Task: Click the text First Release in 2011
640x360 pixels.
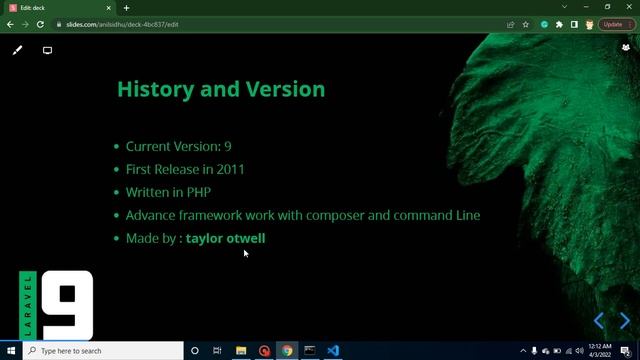Action: click(185, 169)
